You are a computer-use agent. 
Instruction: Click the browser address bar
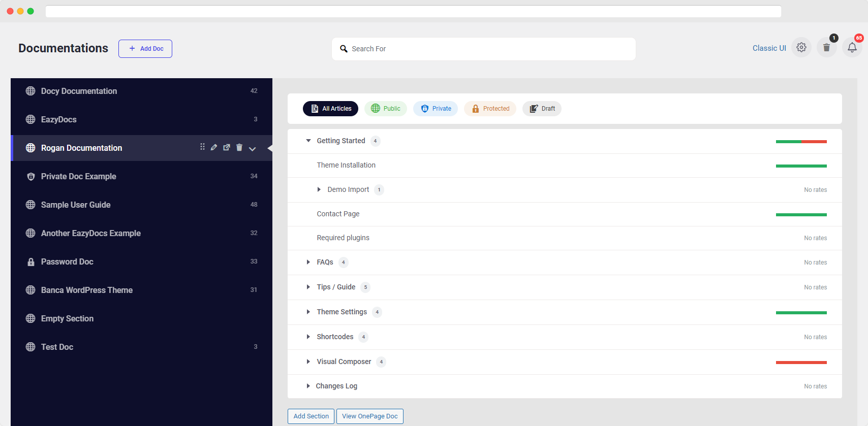[413, 11]
